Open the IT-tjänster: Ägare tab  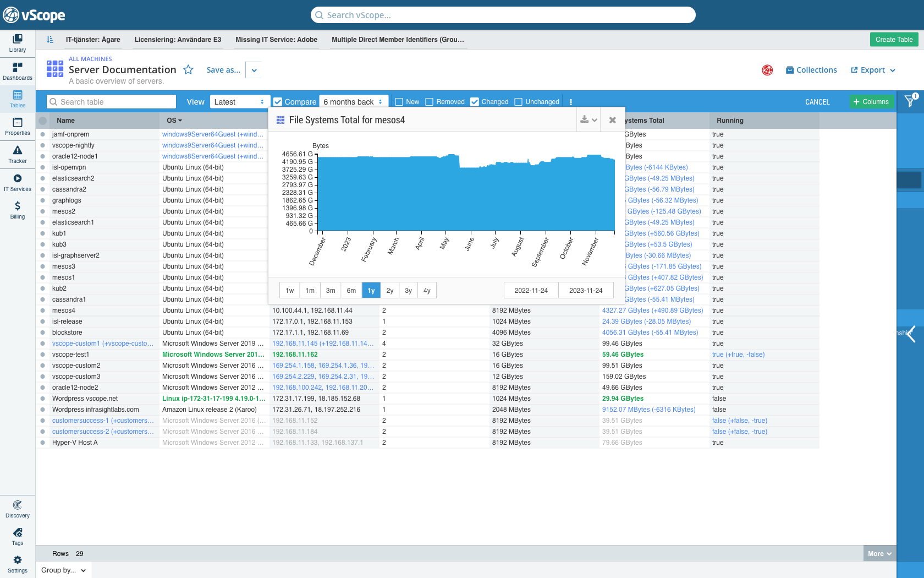93,40
